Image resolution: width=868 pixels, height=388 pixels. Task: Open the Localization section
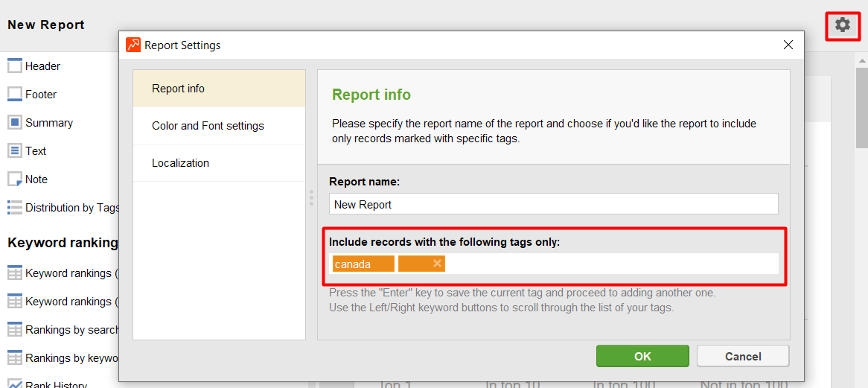219,163
